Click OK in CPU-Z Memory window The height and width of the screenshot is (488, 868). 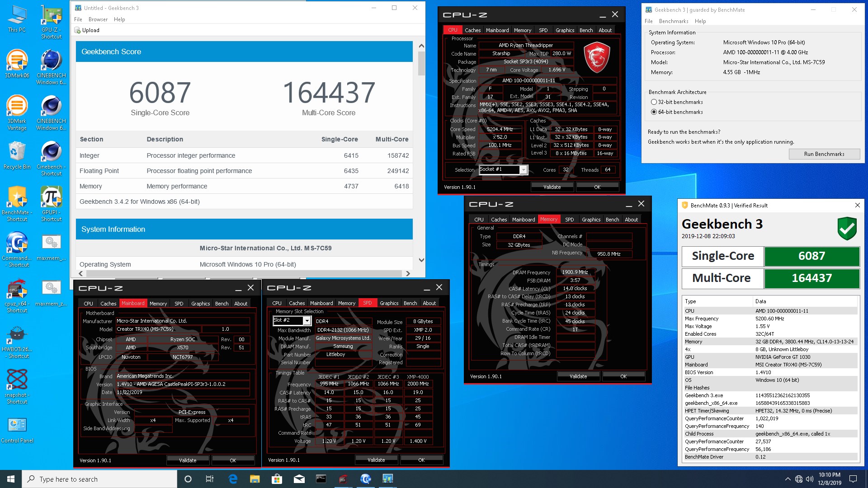coord(623,376)
